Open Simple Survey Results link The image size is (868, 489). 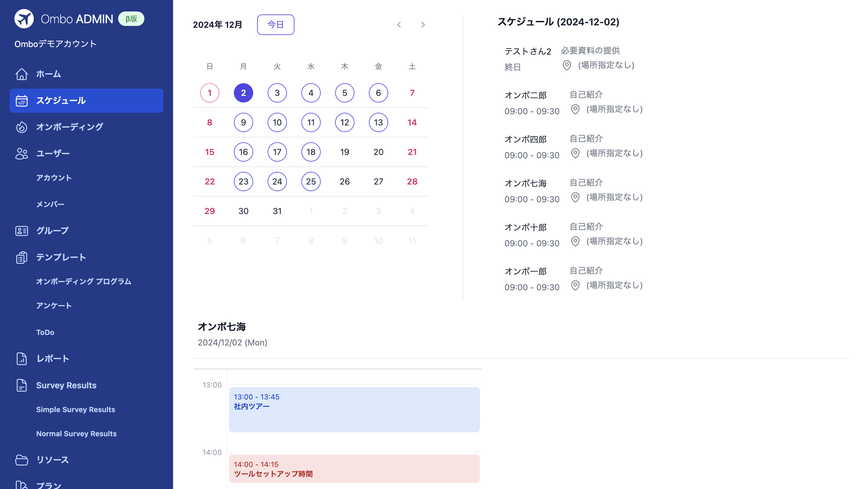click(75, 409)
